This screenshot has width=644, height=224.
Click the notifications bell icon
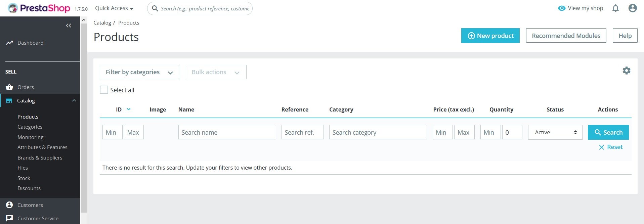615,8
